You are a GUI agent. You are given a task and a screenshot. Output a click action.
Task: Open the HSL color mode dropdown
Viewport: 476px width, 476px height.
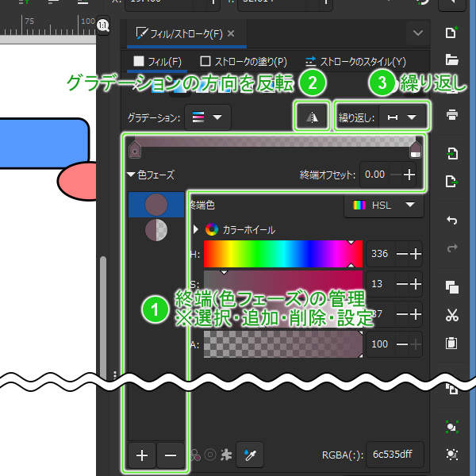click(x=384, y=205)
